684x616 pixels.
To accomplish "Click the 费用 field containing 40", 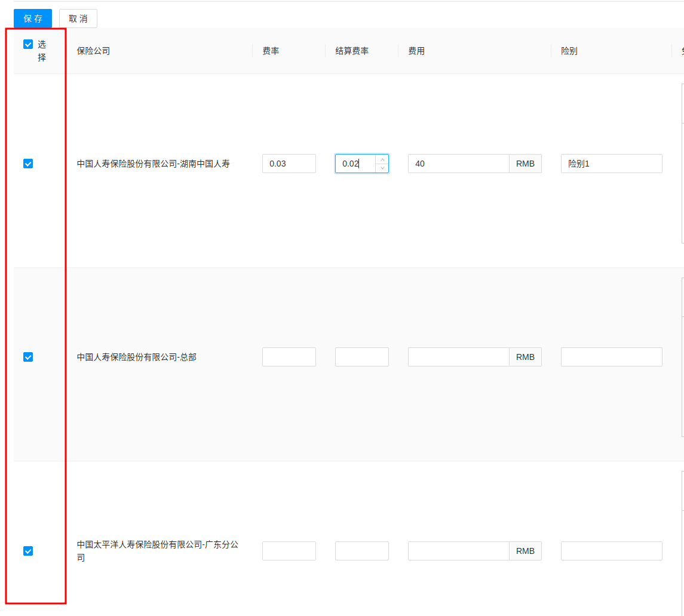I will tap(458, 164).
